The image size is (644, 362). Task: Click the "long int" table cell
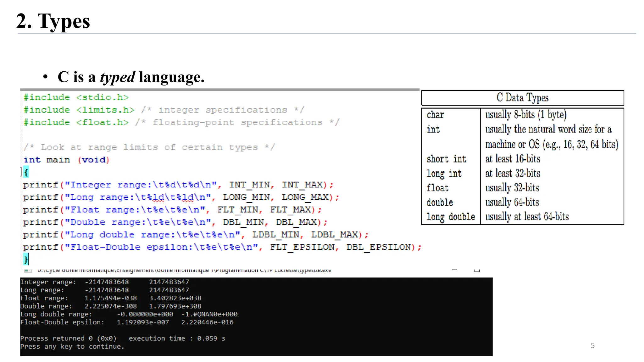tap(444, 173)
